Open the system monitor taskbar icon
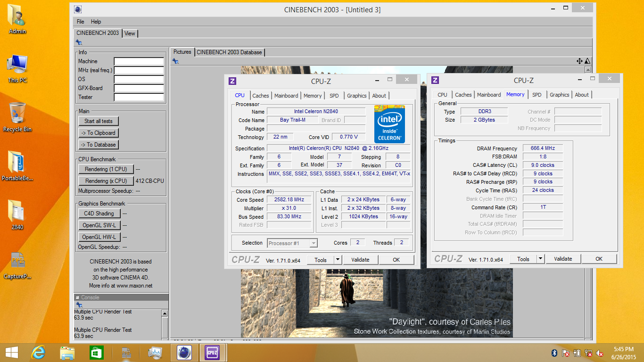The height and width of the screenshot is (362, 644). click(x=155, y=352)
